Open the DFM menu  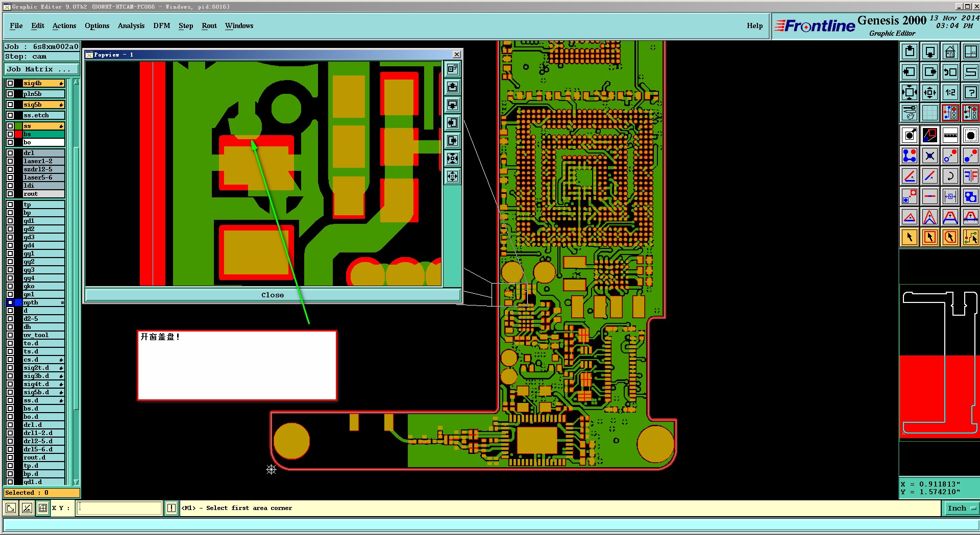pyautogui.click(x=162, y=26)
